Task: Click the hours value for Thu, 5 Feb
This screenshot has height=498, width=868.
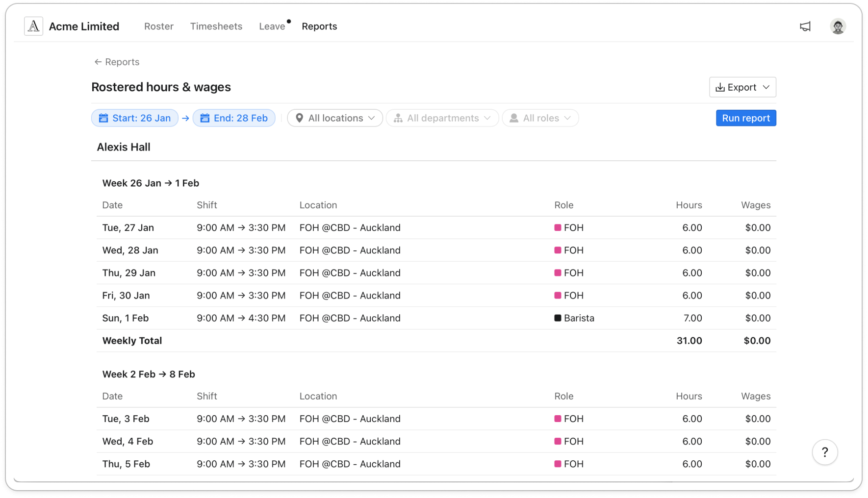Action: click(692, 464)
